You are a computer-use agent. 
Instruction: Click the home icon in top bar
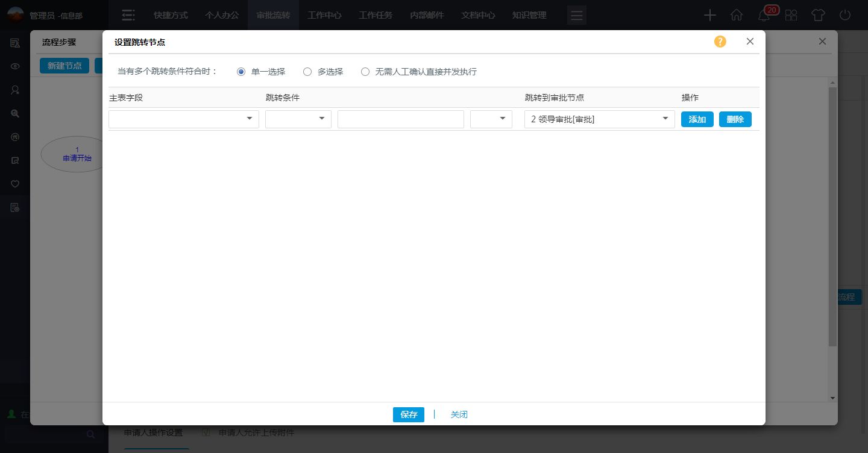(737, 15)
